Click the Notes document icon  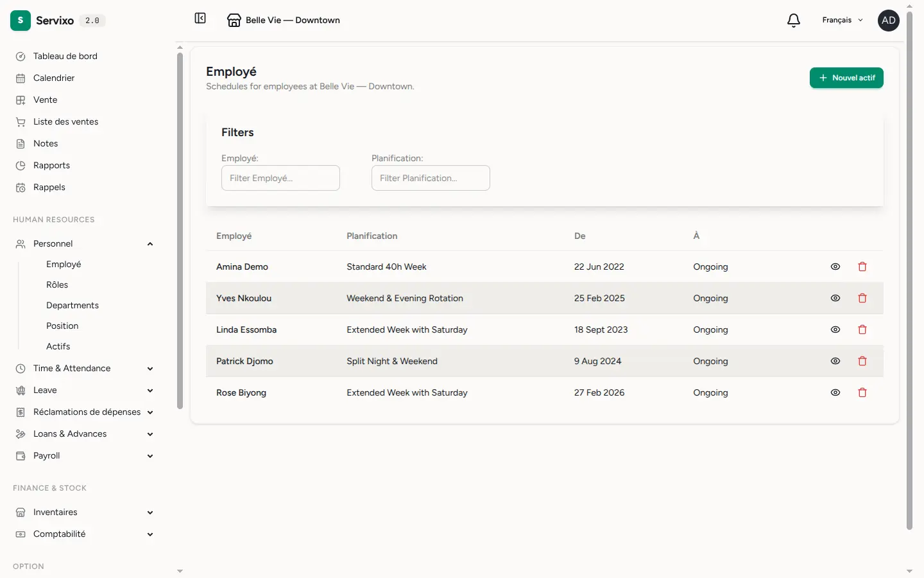click(x=21, y=144)
